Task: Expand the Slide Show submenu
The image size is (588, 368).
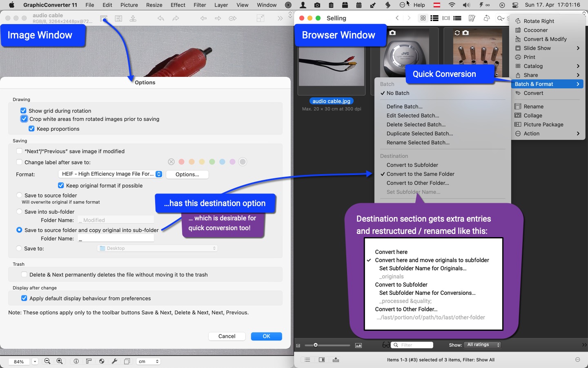Action: pyautogui.click(x=548, y=48)
